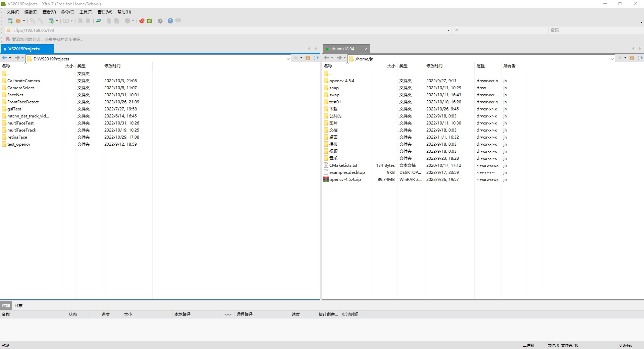Click the bookmark star in local pane
The image size is (644, 349).
pyautogui.click(x=296, y=58)
